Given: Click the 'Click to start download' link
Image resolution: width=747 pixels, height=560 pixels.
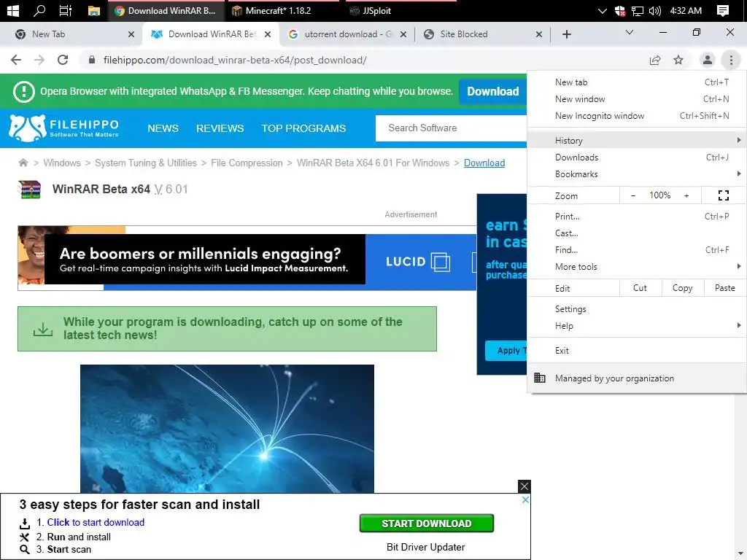Looking at the screenshot, I should (96, 522).
